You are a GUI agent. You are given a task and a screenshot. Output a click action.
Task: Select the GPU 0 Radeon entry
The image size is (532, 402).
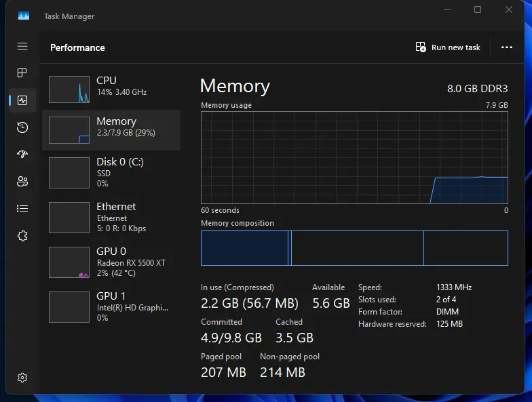[111, 262]
